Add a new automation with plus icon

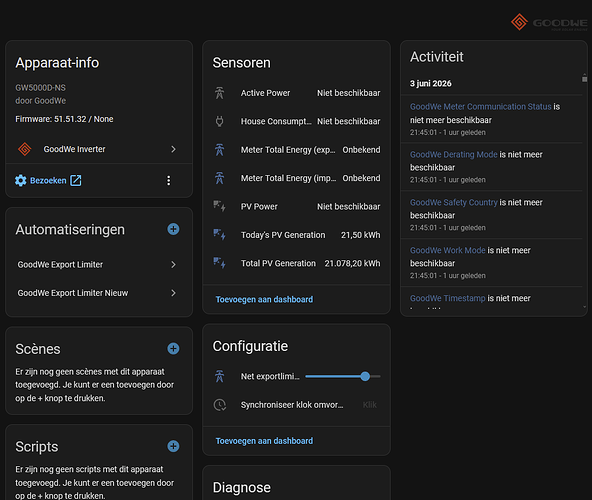point(173,229)
